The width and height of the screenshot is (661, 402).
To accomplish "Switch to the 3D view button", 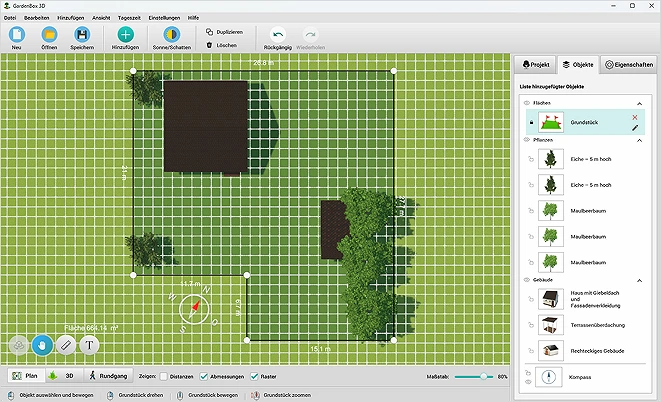I will [x=64, y=375].
